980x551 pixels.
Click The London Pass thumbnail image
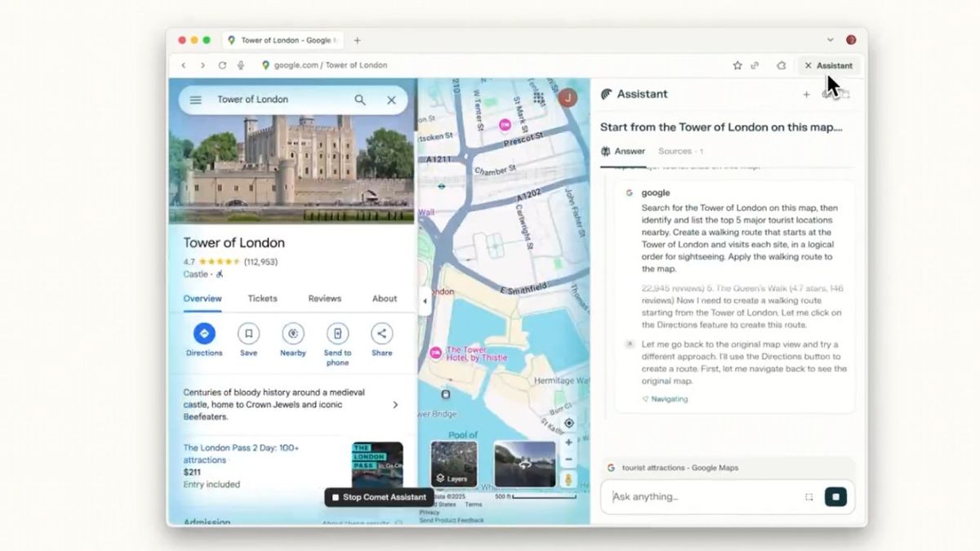click(x=377, y=464)
